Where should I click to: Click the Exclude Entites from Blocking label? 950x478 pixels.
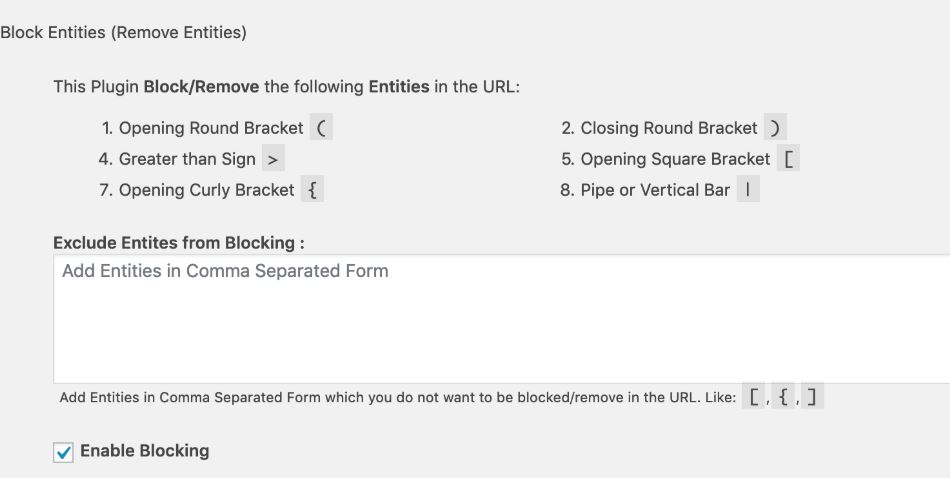click(179, 243)
